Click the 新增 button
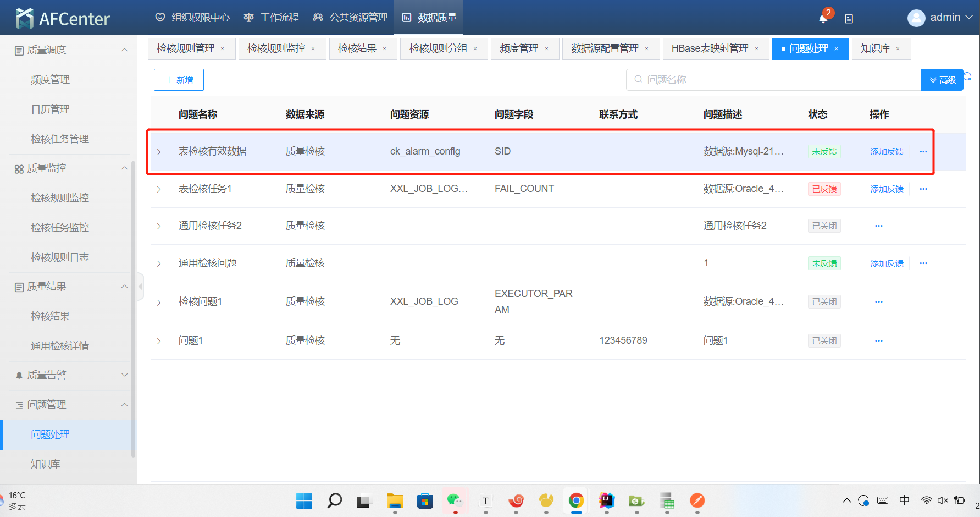980x517 pixels. tap(179, 80)
